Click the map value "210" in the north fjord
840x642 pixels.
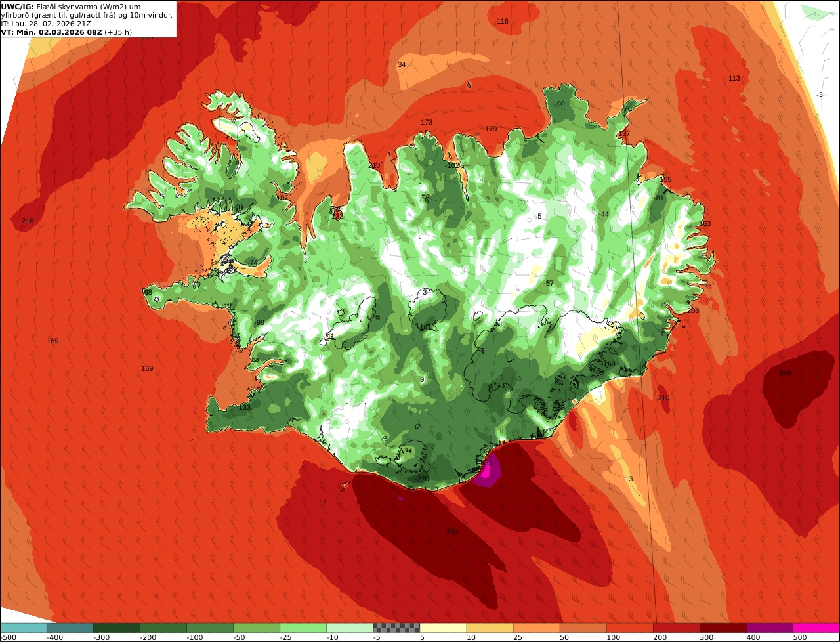pos(374,166)
